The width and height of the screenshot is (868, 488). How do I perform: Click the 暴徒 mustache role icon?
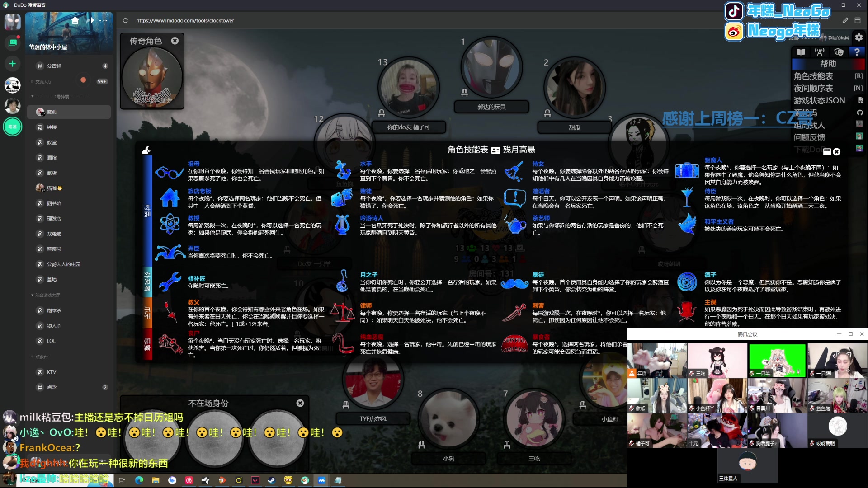(515, 283)
